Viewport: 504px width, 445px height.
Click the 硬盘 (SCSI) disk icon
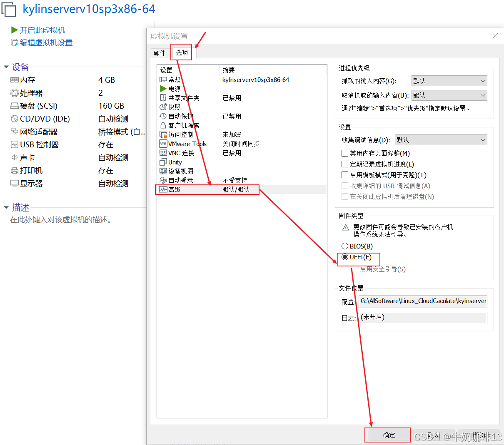click(15, 106)
